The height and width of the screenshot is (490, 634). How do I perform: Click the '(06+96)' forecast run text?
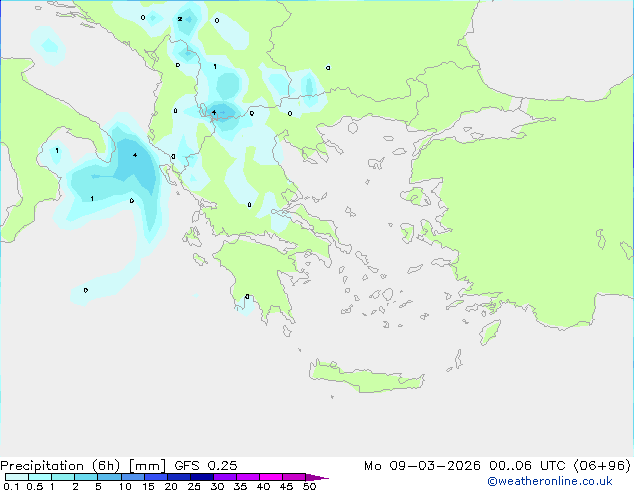point(602,466)
